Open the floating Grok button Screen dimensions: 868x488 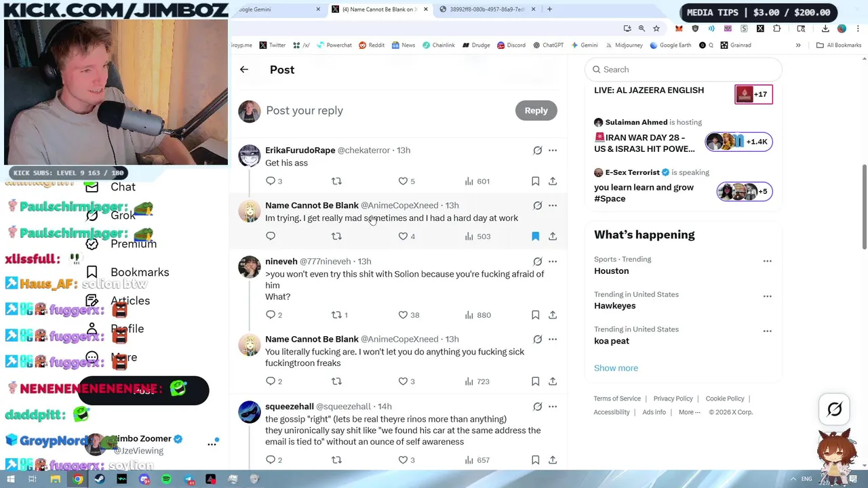pos(835,409)
